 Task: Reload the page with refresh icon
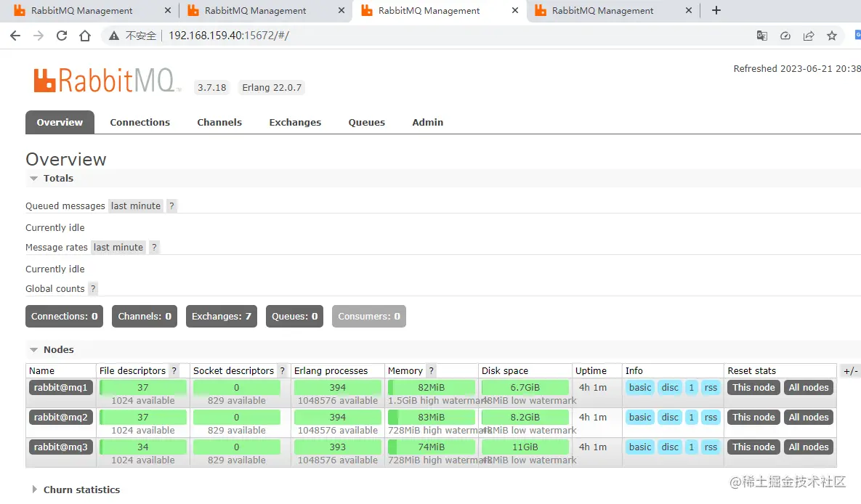pos(62,36)
